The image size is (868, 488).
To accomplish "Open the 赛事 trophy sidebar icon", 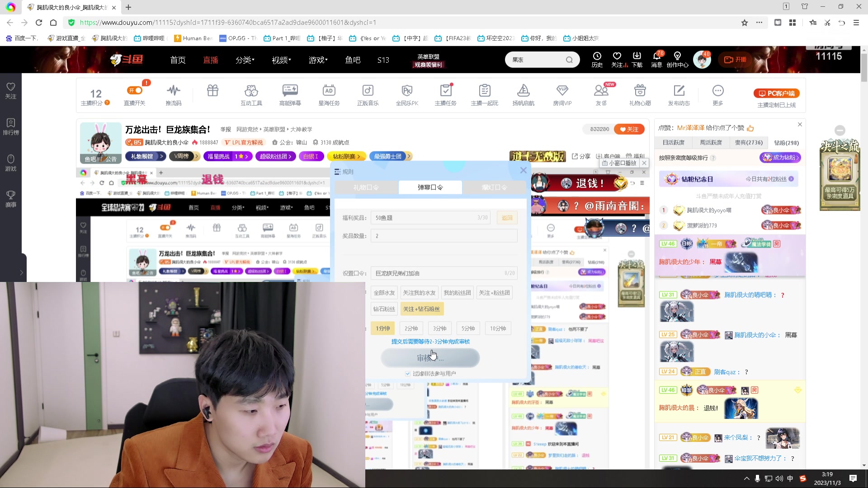I will coord(11,195).
